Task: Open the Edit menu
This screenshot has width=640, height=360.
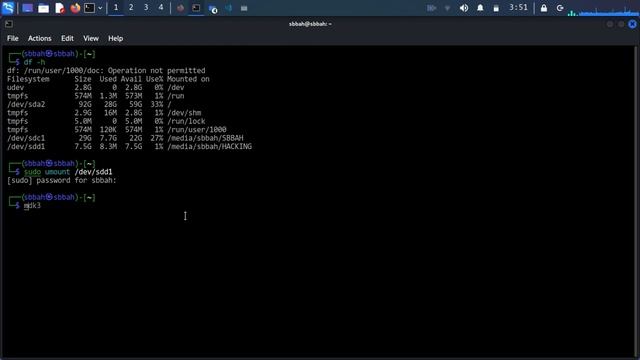Action: 67,38
